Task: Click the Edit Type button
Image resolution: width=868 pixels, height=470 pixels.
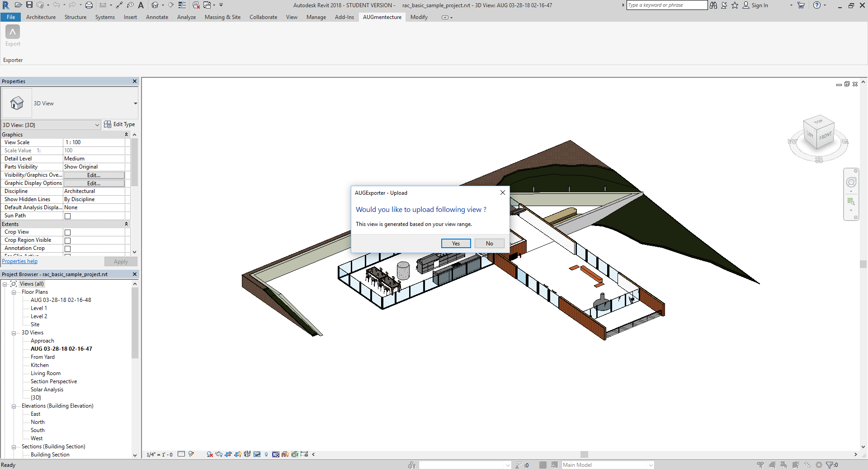Action: (119, 124)
